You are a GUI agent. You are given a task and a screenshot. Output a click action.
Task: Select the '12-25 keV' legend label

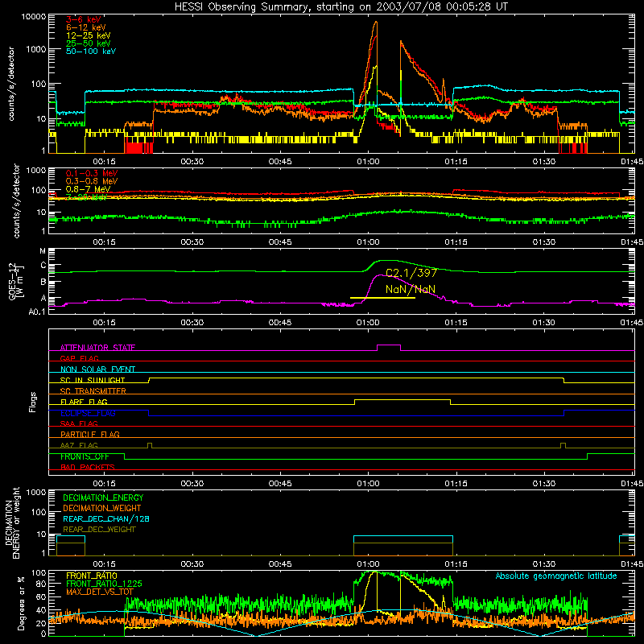click(x=88, y=35)
